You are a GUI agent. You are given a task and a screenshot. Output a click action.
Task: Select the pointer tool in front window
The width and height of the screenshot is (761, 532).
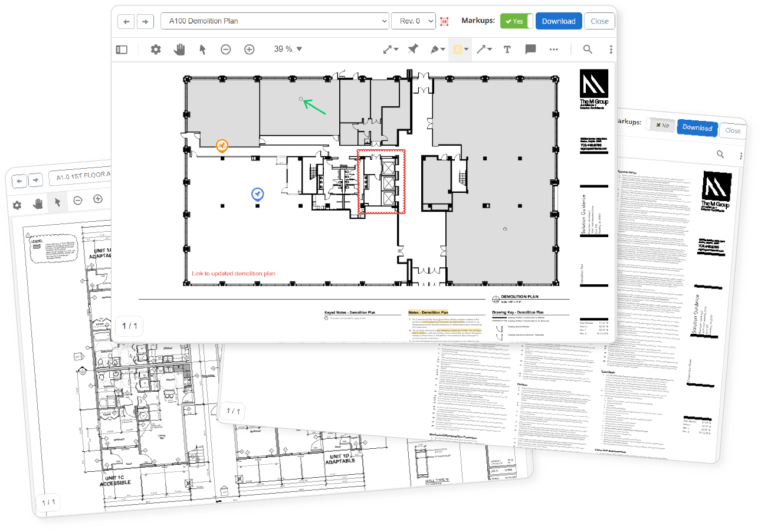click(x=202, y=50)
